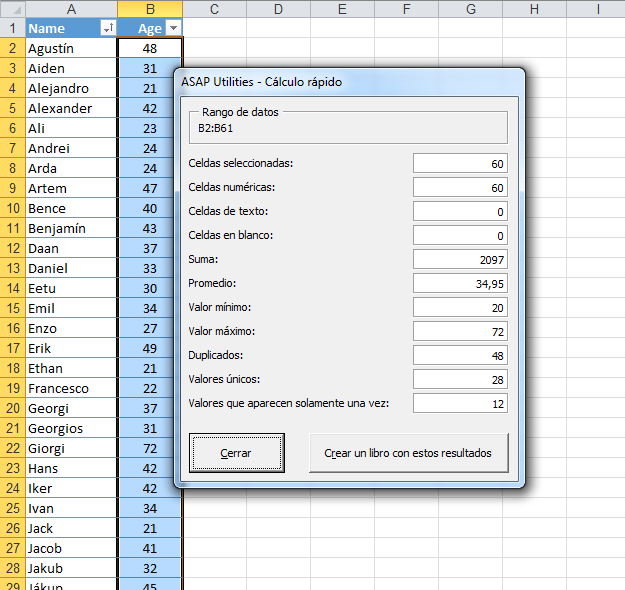
Task: Click cell containing Ali
Action: click(71, 128)
